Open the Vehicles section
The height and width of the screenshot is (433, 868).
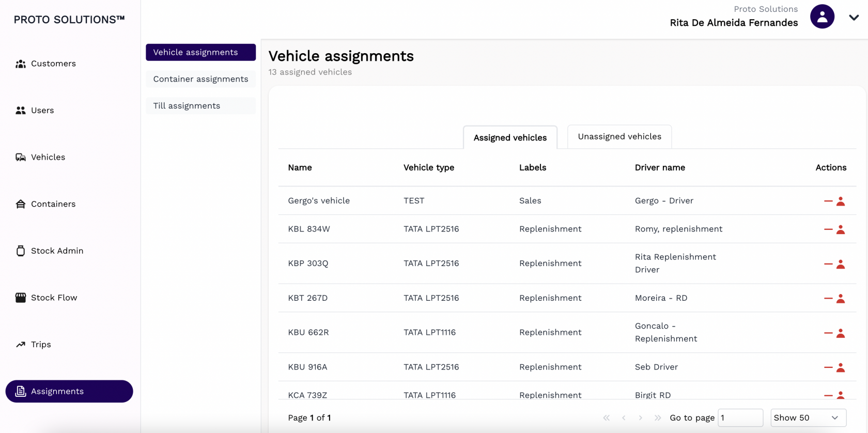40,157
